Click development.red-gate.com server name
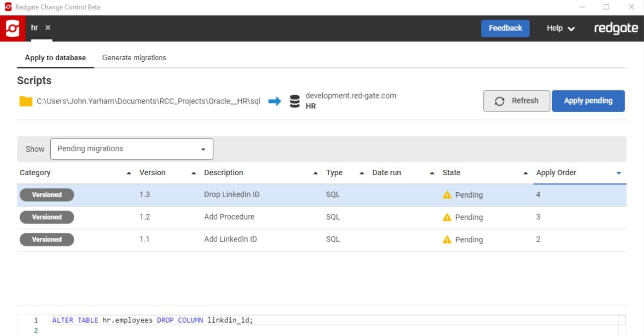The image size is (644, 336). click(x=351, y=96)
